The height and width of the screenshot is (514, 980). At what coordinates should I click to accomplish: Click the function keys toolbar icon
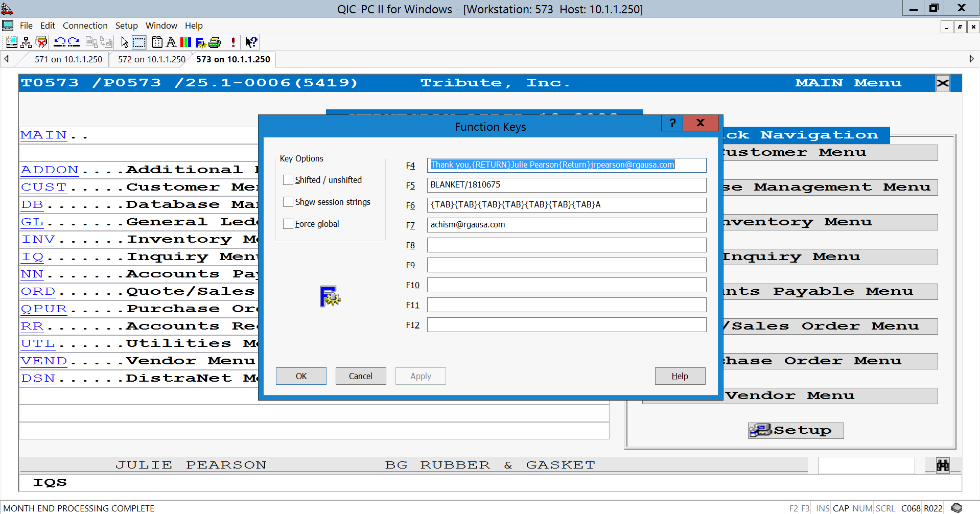pos(201,42)
